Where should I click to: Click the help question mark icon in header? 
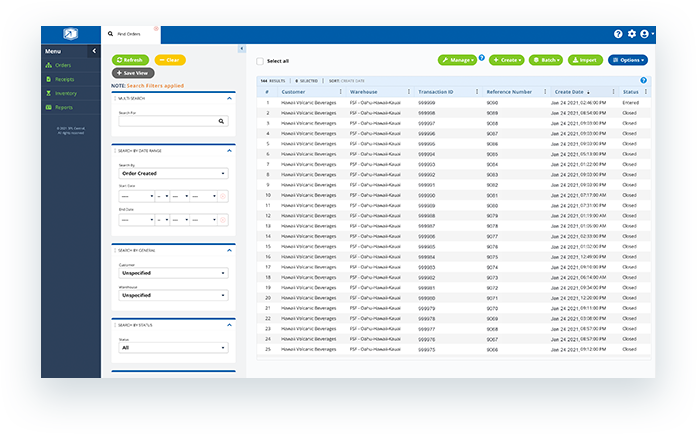[x=618, y=34]
